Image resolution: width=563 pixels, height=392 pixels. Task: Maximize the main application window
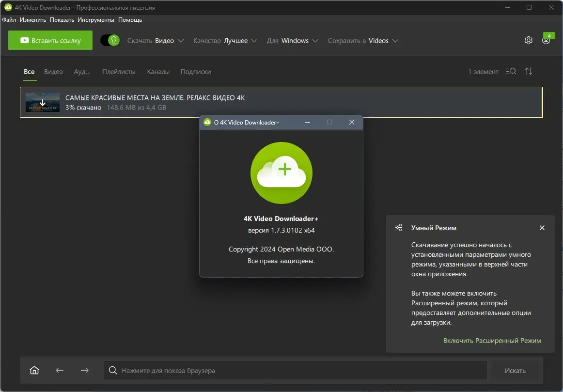click(529, 7)
